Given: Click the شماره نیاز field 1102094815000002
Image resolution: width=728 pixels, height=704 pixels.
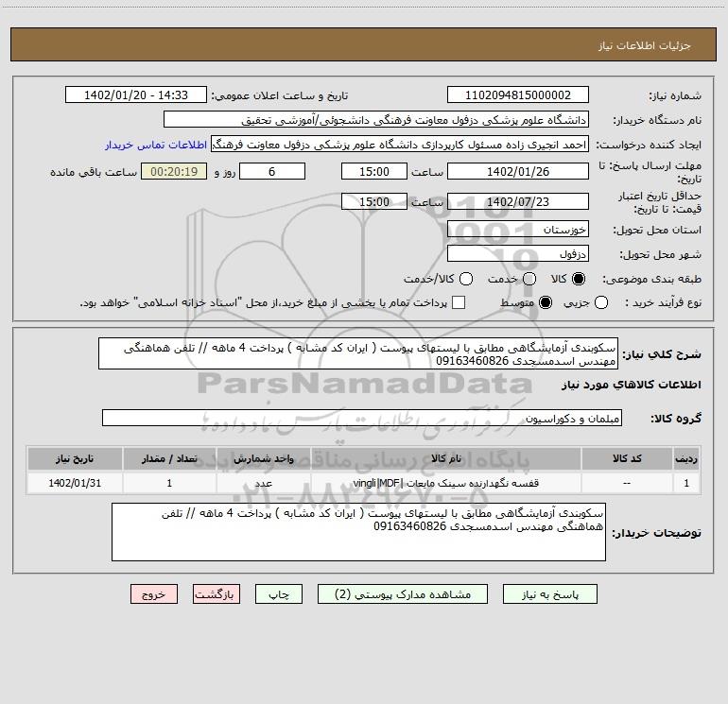Looking at the screenshot, I should click(x=518, y=94).
